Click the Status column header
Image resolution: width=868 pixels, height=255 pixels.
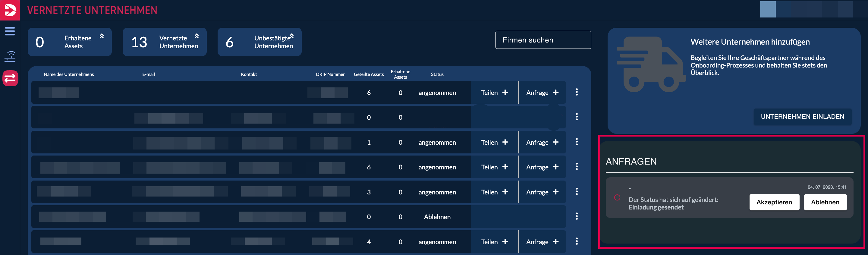tap(437, 74)
